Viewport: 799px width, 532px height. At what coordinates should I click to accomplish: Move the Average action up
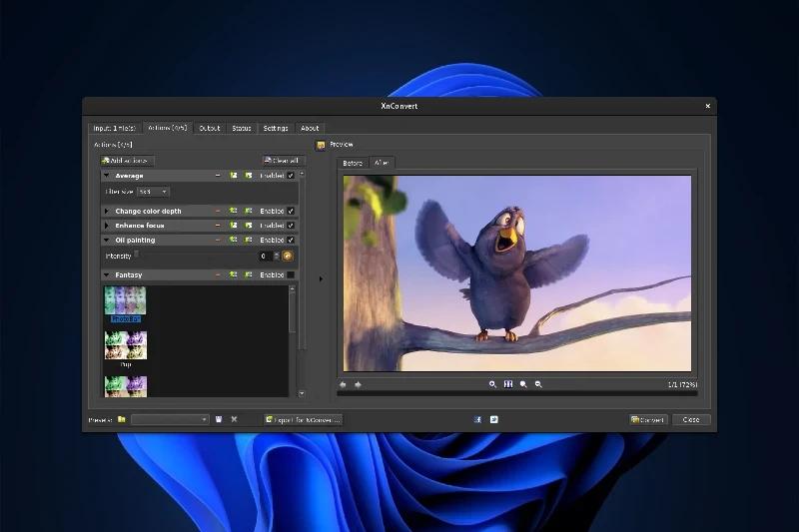click(234, 176)
